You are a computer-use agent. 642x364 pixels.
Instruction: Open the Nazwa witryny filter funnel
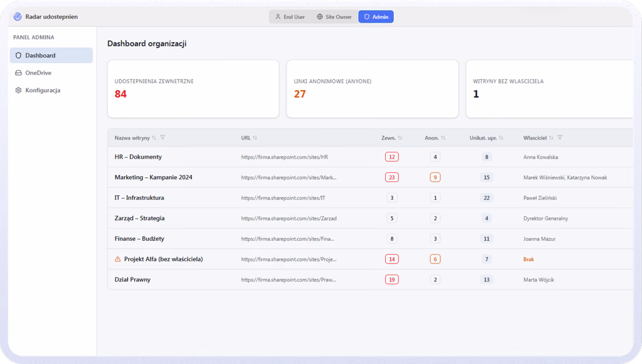pos(163,137)
